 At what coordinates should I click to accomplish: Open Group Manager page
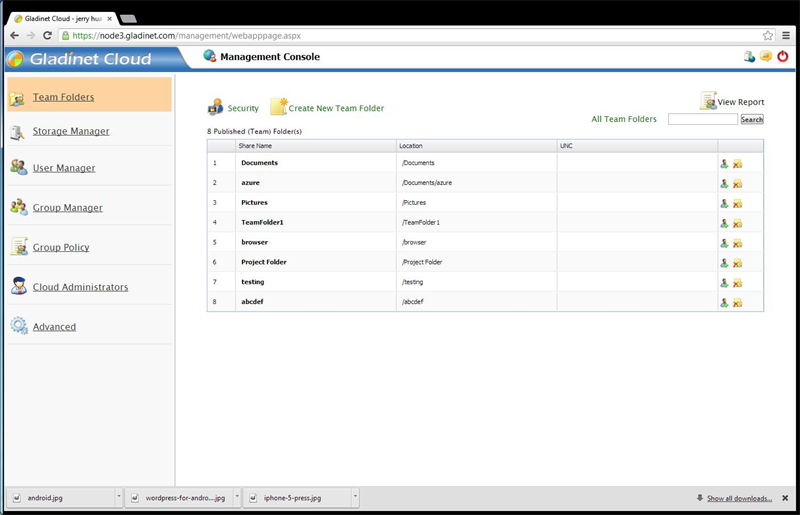pos(67,208)
